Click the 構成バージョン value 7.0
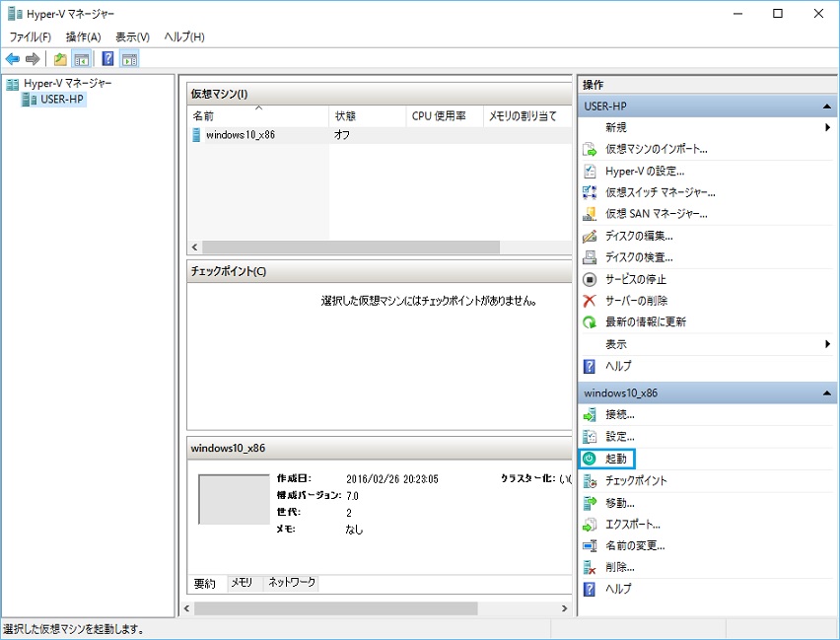The image size is (840, 640). (352, 496)
